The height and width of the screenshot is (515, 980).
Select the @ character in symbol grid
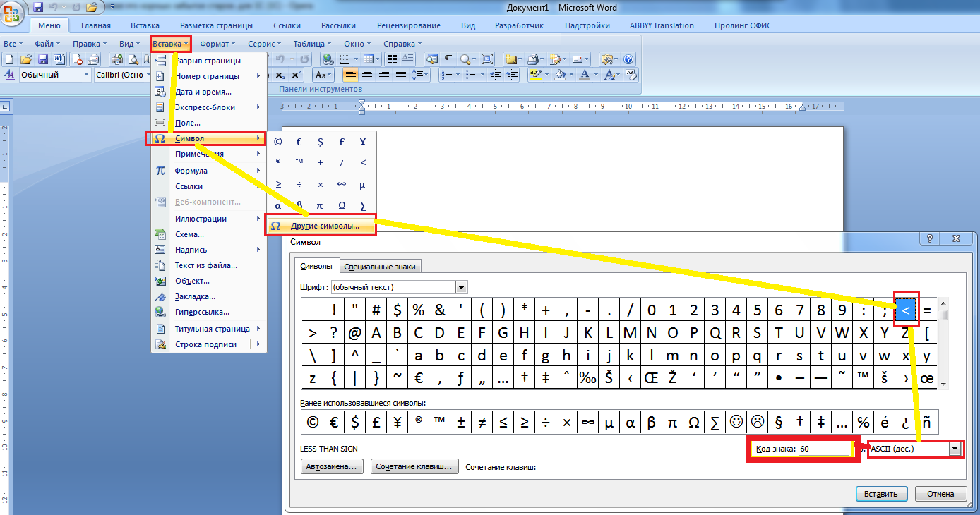tap(354, 332)
